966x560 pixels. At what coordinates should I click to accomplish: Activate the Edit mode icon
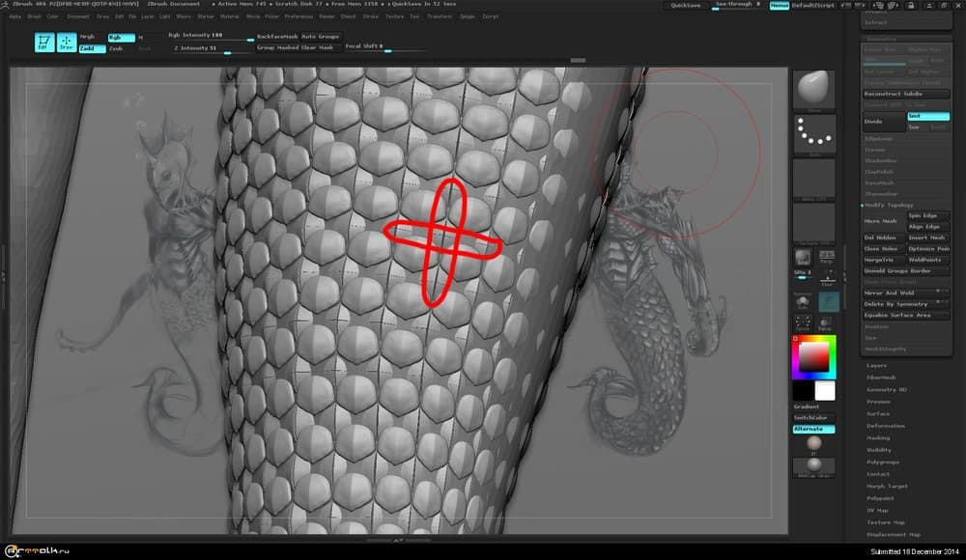pos(44,42)
